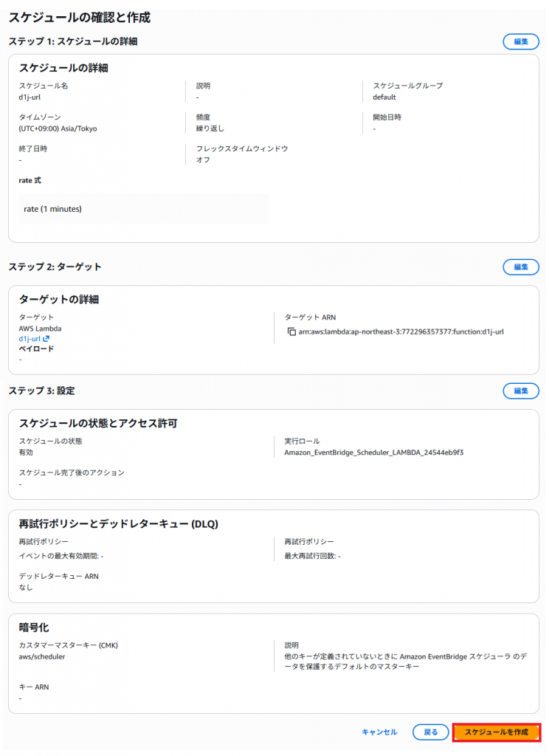Image resolution: width=549 pixels, height=756 pixels.
Task: Open the d1j-url Lambda function link
Action: 29,339
